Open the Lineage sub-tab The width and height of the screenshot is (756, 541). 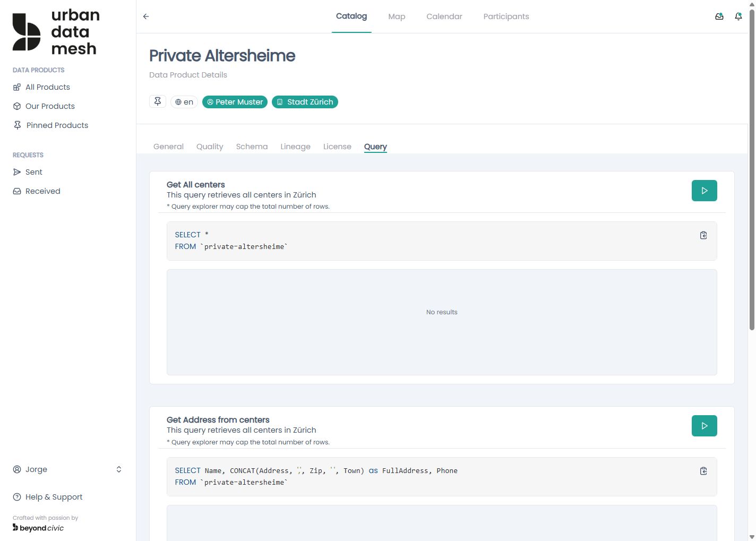[295, 147]
